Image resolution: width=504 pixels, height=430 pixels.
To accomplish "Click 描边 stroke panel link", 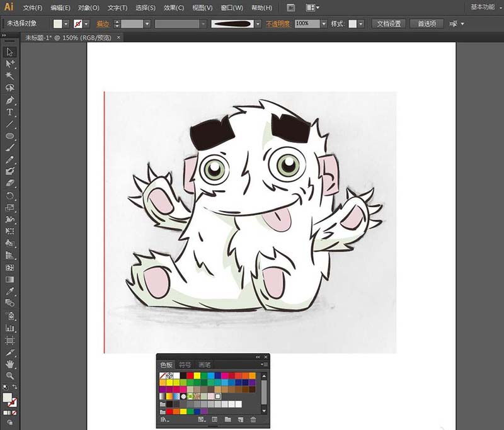I will (x=103, y=24).
